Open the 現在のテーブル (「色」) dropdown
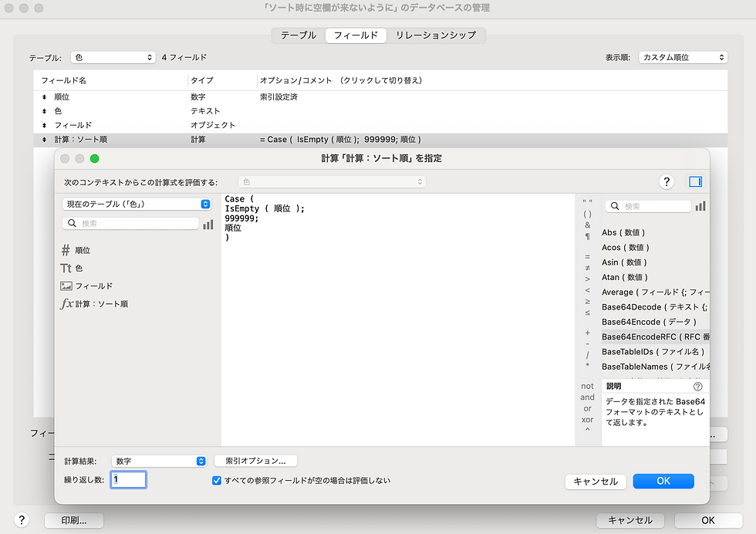This screenshot has width=756, height=534. [x=137, y=204]
